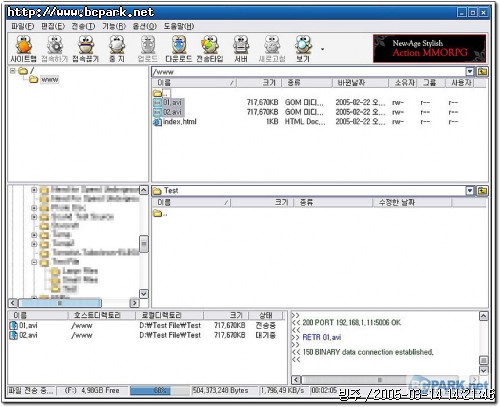Collapse the root / node in remote tree
This screenshot has height=407, width=500.
pyautogui.click(x=13, y=71)
